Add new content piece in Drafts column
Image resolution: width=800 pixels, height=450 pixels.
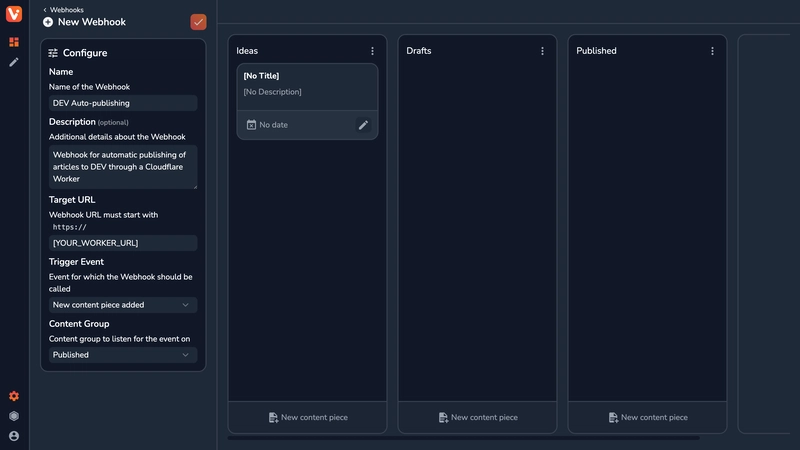coord(478,417)
